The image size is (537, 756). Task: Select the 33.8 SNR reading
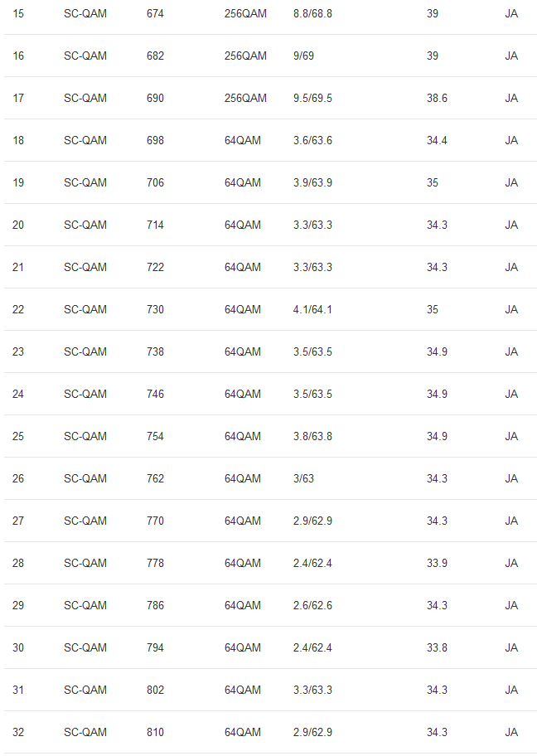point(437,647)
